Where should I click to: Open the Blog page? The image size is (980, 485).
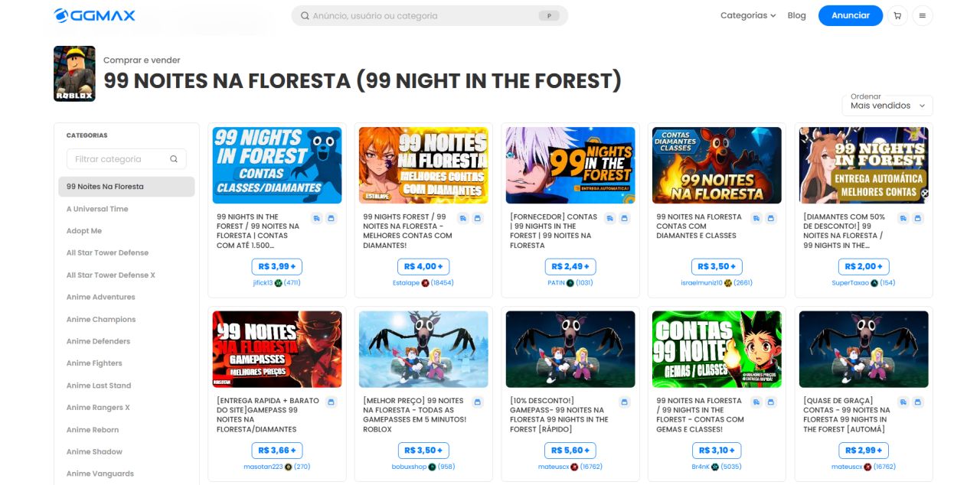(x=796, y=15)
